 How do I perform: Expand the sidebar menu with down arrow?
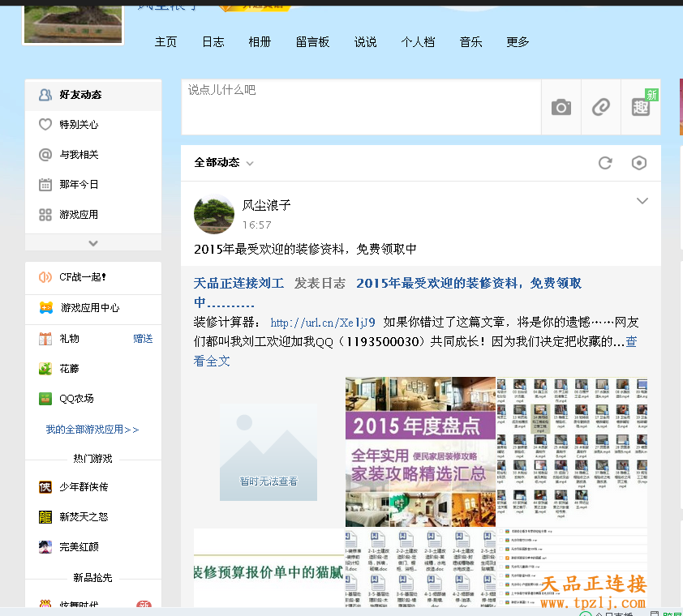pyautogui.click(x=93, y=243)
